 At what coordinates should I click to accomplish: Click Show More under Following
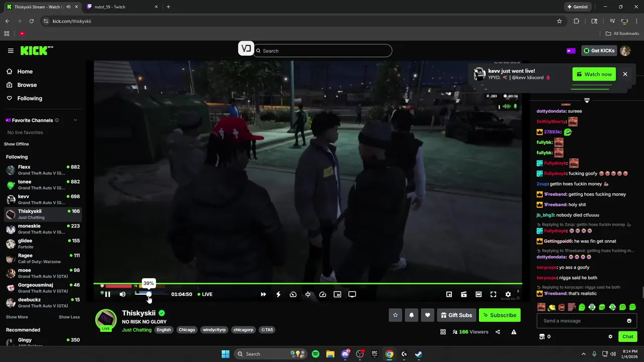pos(17,317)
